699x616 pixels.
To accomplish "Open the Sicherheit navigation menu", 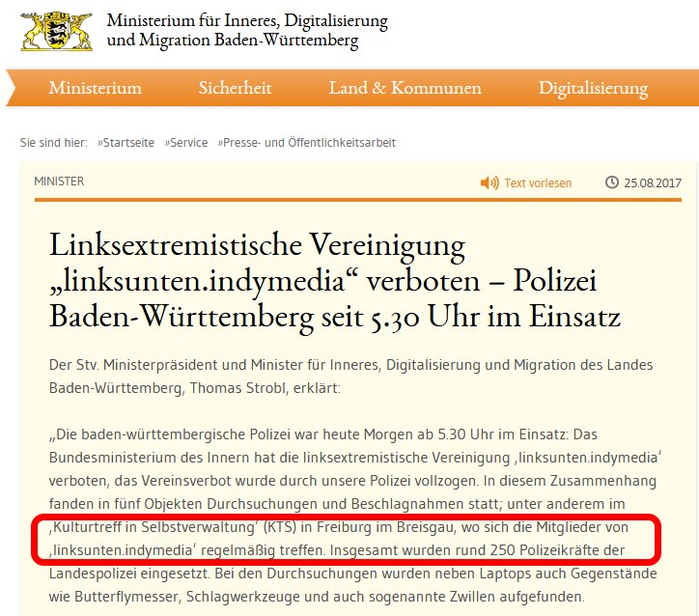I will (x=237, y=88).
